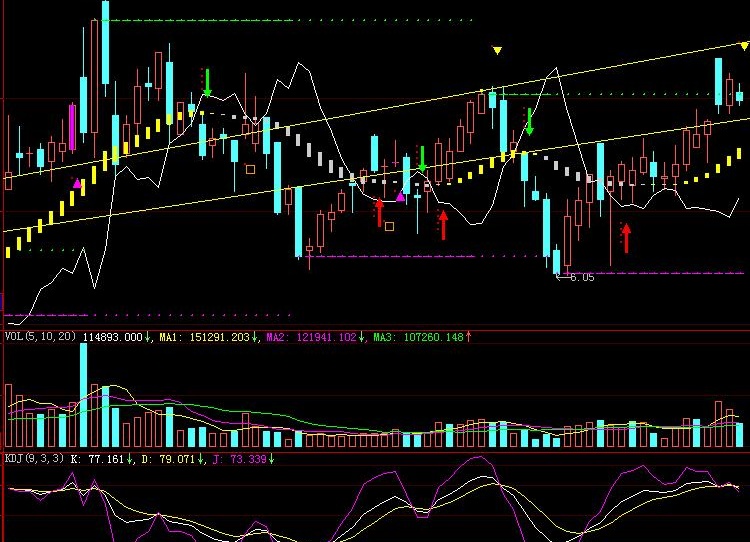Click the KDJ(9,3,3) indicator label
The image size is (750, 542).
pos(34,458)
